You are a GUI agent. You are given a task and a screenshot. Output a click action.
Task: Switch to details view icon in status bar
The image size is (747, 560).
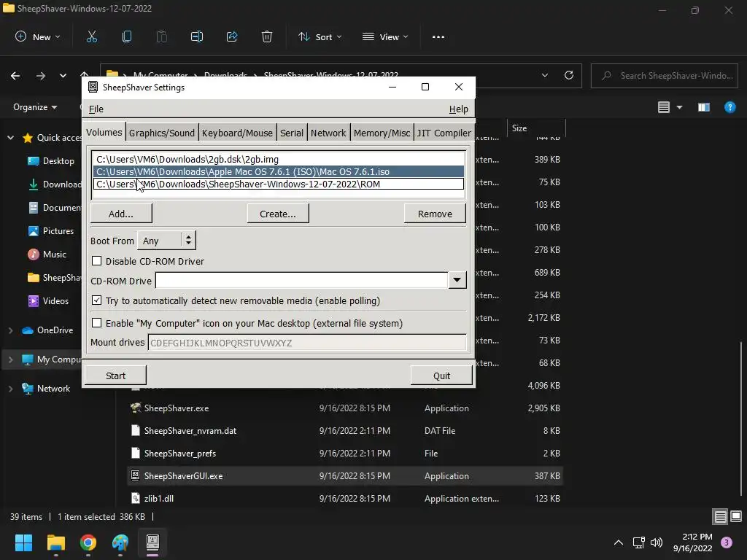click(x=720, y=517)
